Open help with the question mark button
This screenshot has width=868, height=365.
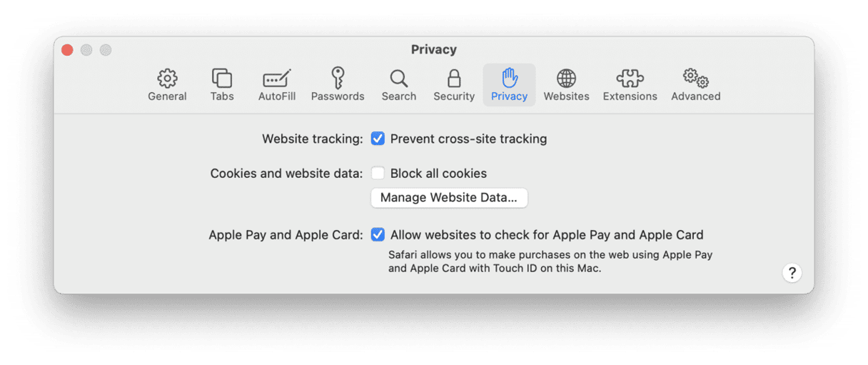(792, 272)
